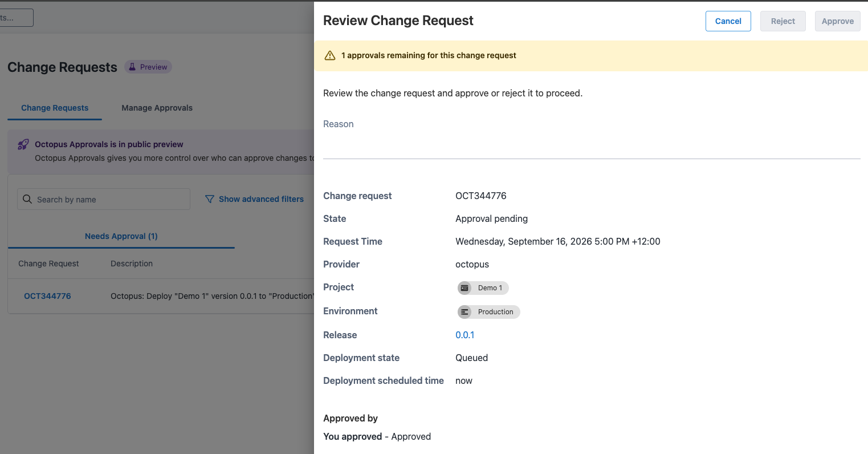Select the Needs Approval (1) tab
The image size is (868, 454).
click(121, 236)
